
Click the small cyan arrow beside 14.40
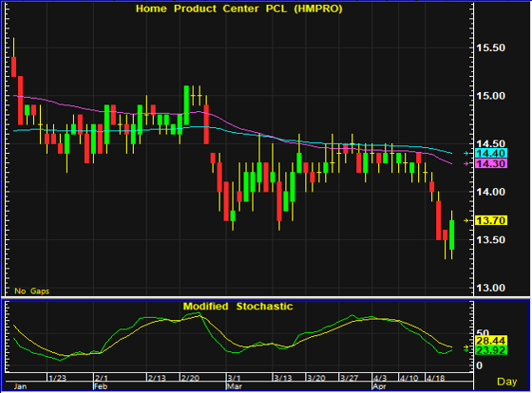[x=466, y=153]
